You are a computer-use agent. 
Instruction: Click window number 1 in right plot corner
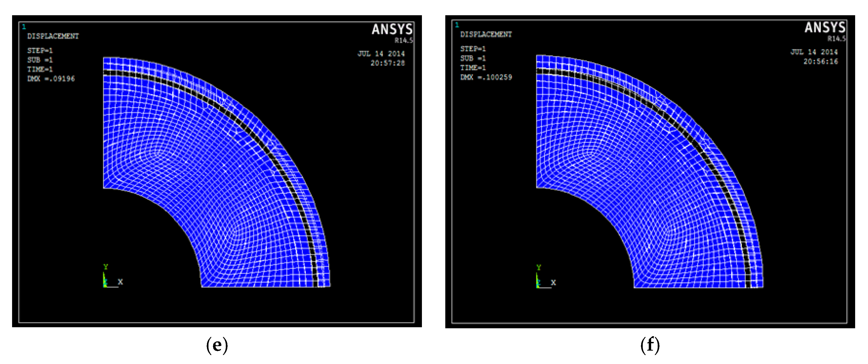point(457,25)
